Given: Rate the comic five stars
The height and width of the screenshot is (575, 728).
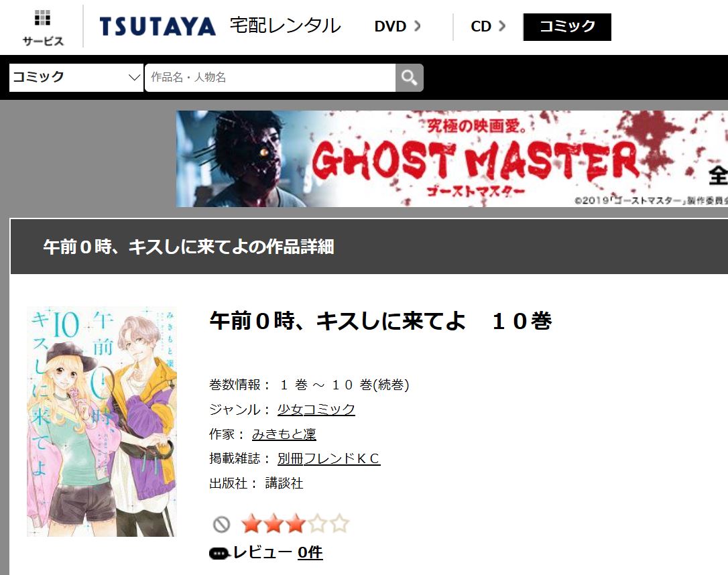Looking at the screenshot, I should (x=341, y=523).
